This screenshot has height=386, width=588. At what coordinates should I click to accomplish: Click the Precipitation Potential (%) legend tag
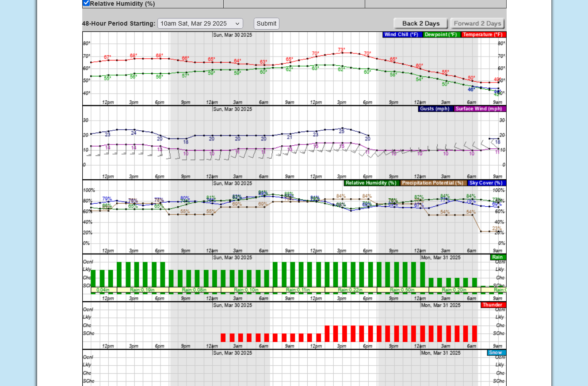point(433,183)
